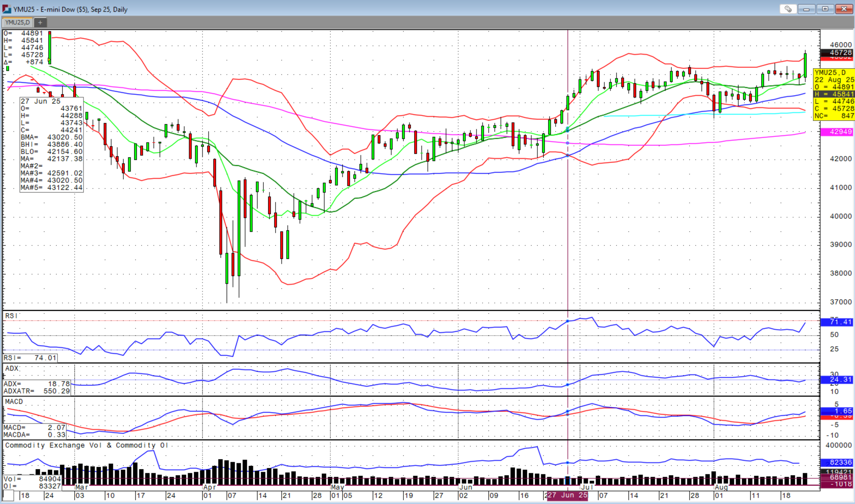Screen dimensions: 855x504
Task: Click the 'RSI= 74.01' value box
Action: coord(30,358)
